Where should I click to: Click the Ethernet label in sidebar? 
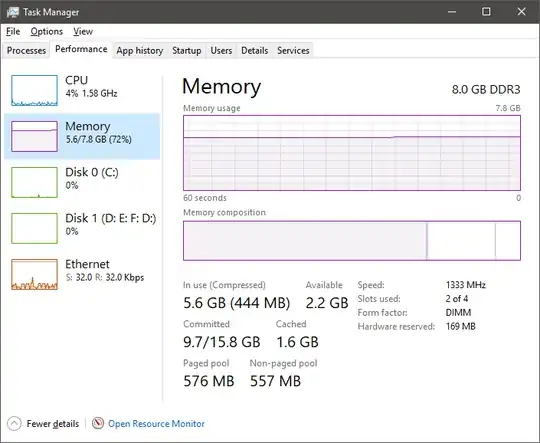pos(87,264)
